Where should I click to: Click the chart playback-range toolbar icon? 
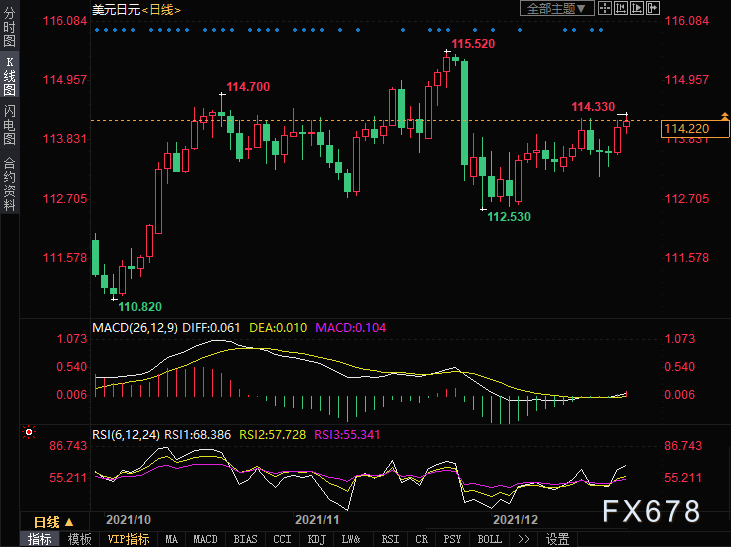(637, 8)
